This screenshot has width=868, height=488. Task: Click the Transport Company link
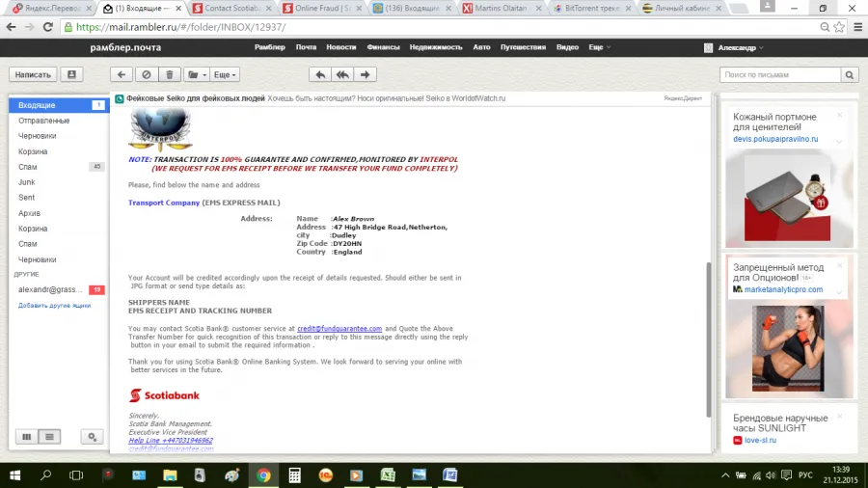click(164, 203)
